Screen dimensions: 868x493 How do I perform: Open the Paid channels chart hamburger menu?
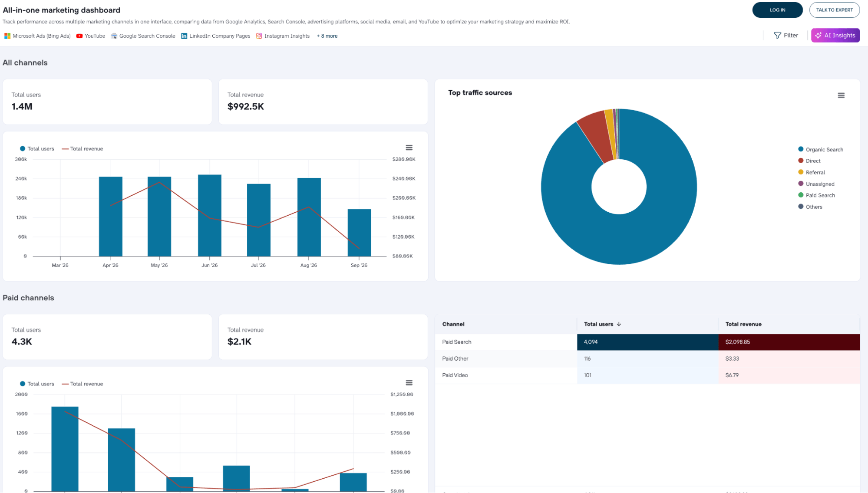(409, 383)
